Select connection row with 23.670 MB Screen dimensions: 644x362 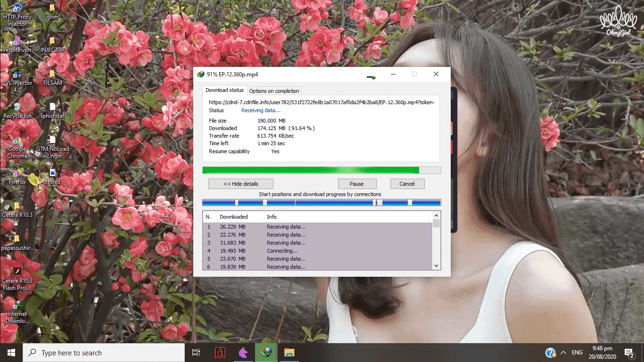[317, 259]
